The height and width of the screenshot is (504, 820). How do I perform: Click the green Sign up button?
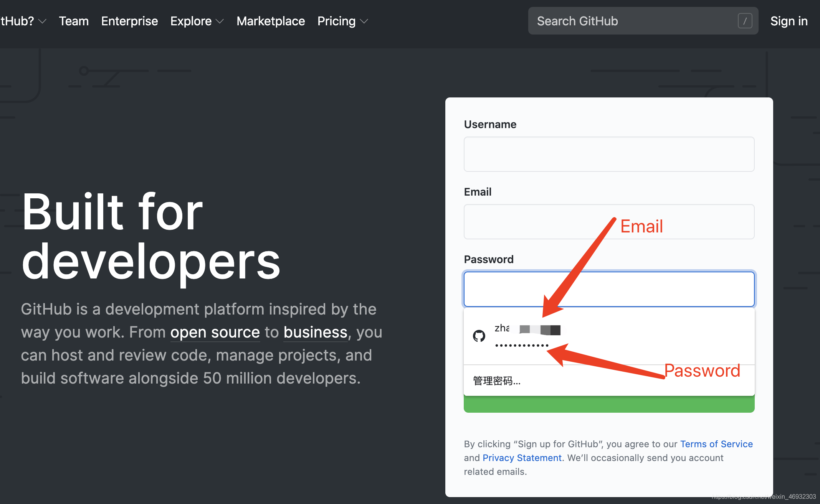click(609, 404)
